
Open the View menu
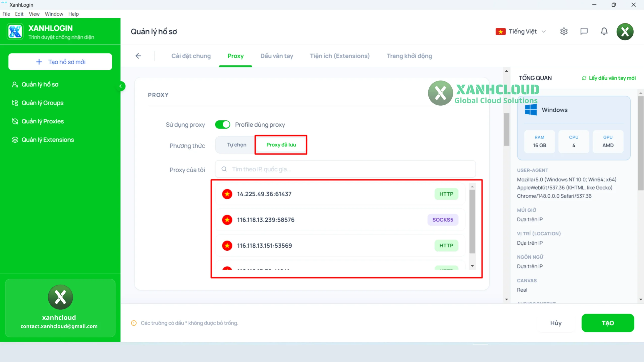(x=34, y=14)
